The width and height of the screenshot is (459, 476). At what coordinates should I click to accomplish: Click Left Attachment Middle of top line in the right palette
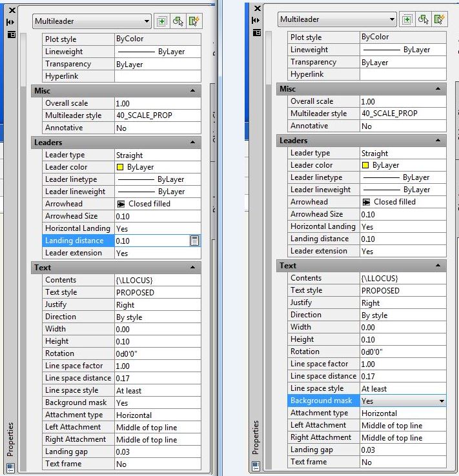tap(403, 426)
